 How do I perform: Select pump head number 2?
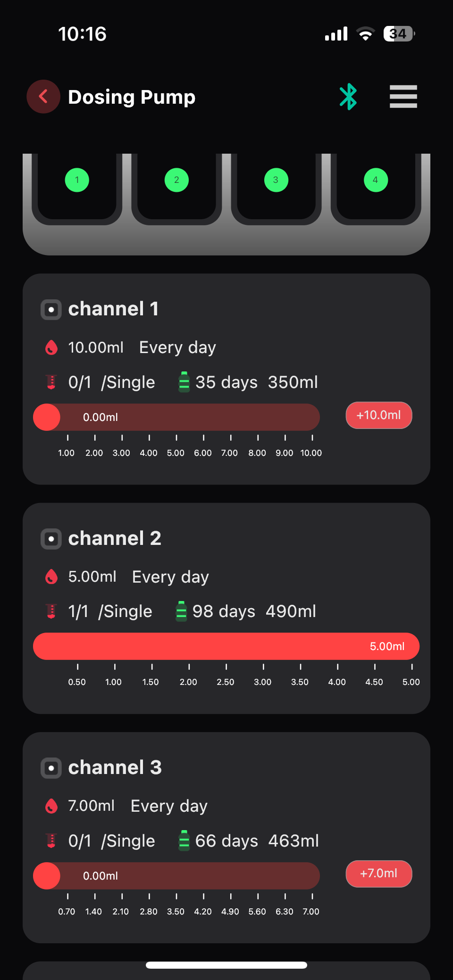pos(176,180)
